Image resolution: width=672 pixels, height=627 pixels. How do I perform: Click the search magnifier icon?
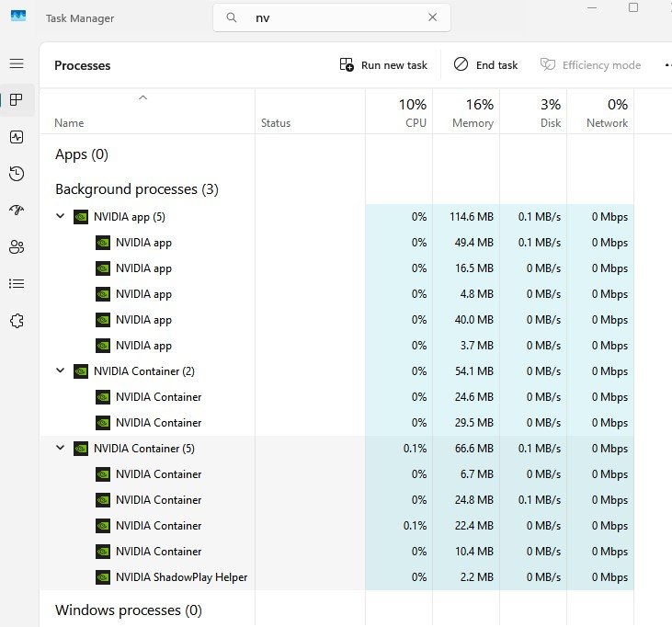click(x=232, y=17)
